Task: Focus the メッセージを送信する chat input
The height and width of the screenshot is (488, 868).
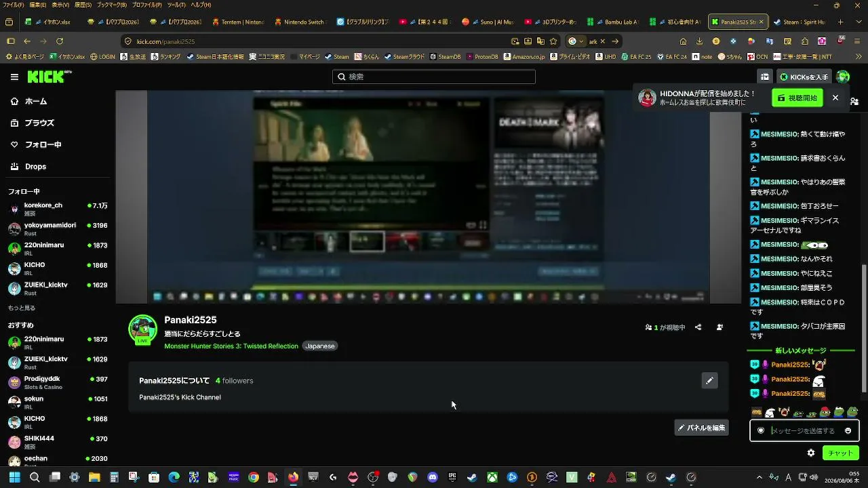Action: (804, 430)
